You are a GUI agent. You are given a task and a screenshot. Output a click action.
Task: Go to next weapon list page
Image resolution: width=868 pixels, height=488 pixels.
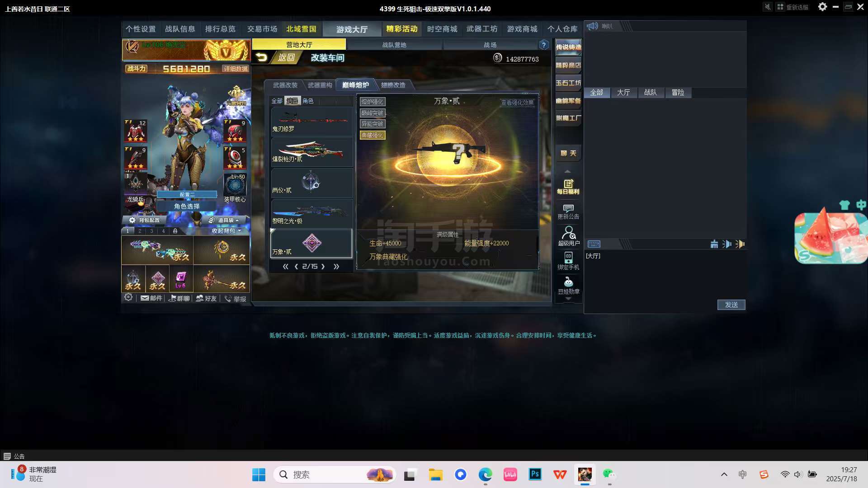tap(323, 267)
